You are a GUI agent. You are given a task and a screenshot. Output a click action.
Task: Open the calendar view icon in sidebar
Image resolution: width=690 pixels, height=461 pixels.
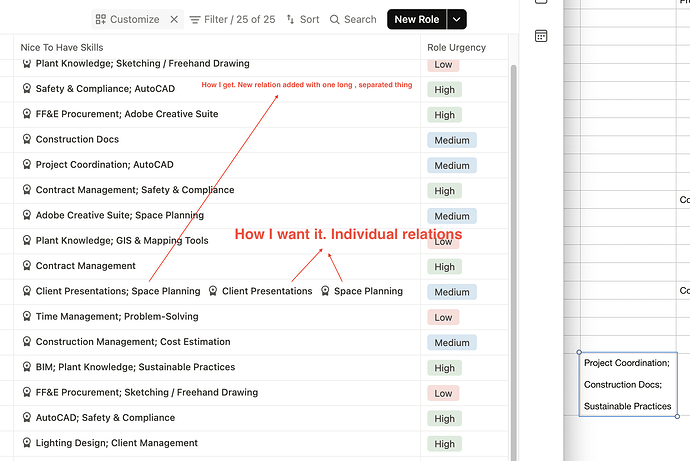pos(541,36)
